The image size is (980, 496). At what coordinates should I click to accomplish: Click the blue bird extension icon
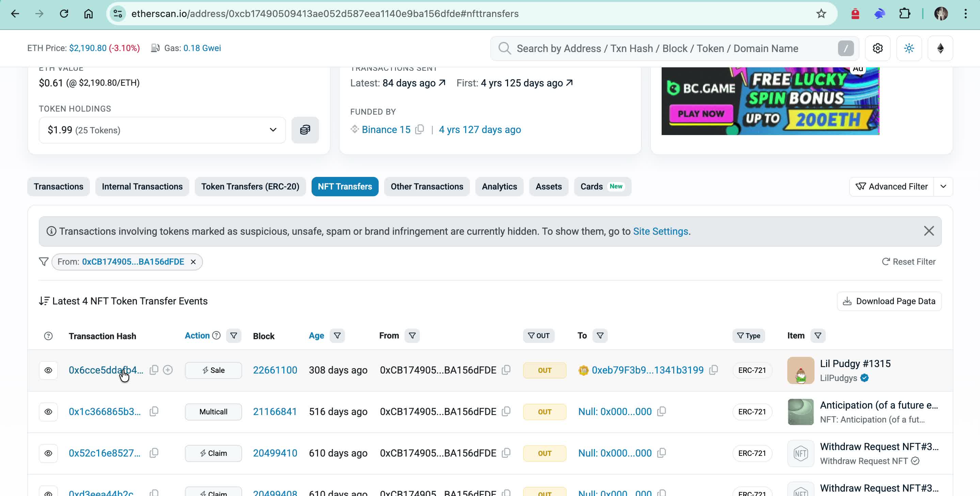click(880, 14)
